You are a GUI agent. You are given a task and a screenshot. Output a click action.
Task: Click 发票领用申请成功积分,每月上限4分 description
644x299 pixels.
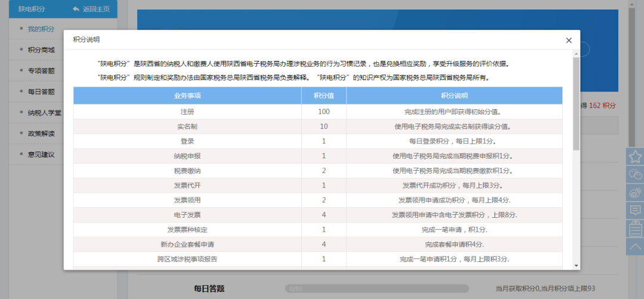coord(454,201)
